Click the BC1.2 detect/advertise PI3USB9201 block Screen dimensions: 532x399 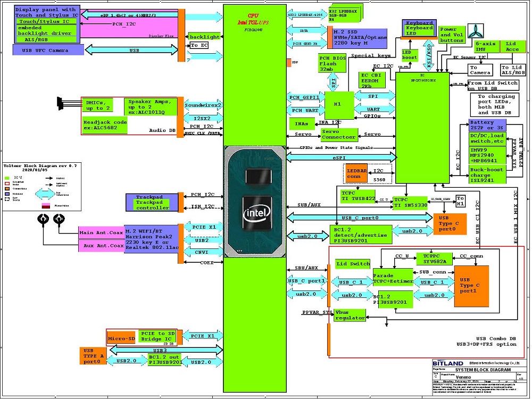(x=361, y=235)
